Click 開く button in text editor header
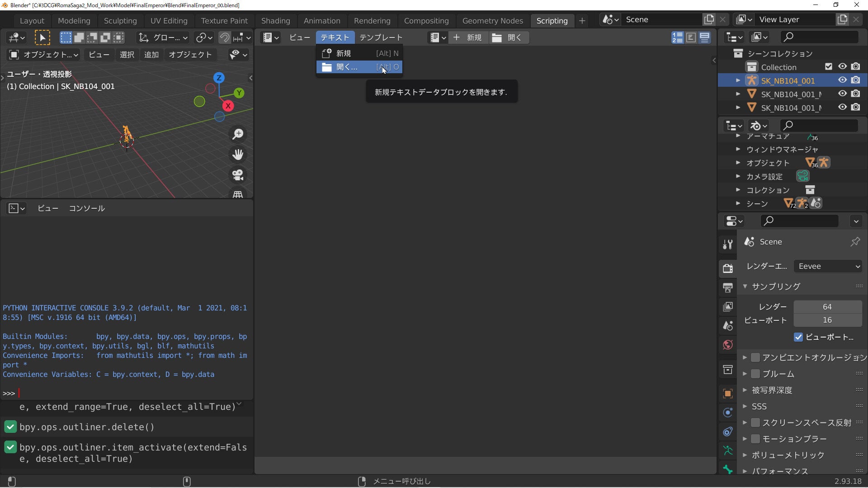 (508, 38)
